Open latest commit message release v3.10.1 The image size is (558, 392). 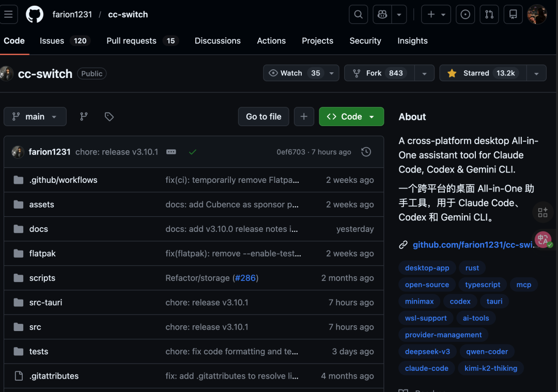click(117, 152)
